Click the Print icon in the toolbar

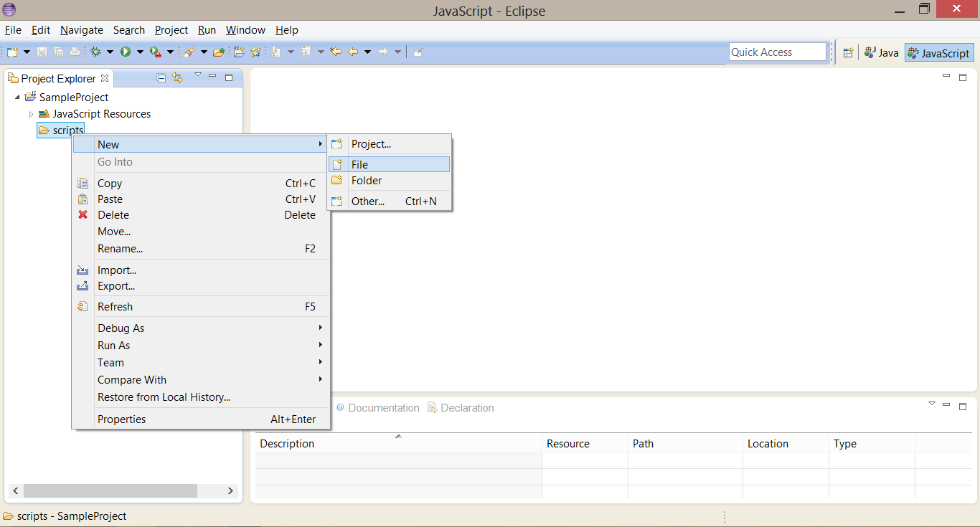pos(75,52)
